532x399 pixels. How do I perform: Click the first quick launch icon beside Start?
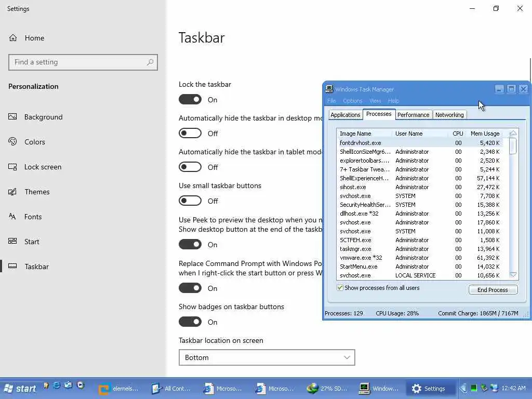pyautogui.click(x=46, y=385)
